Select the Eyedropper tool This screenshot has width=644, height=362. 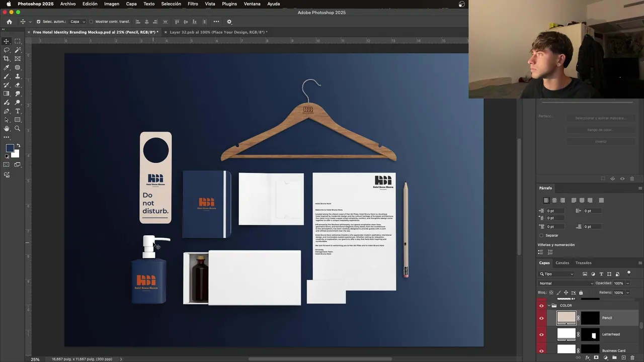pos(6,67)
